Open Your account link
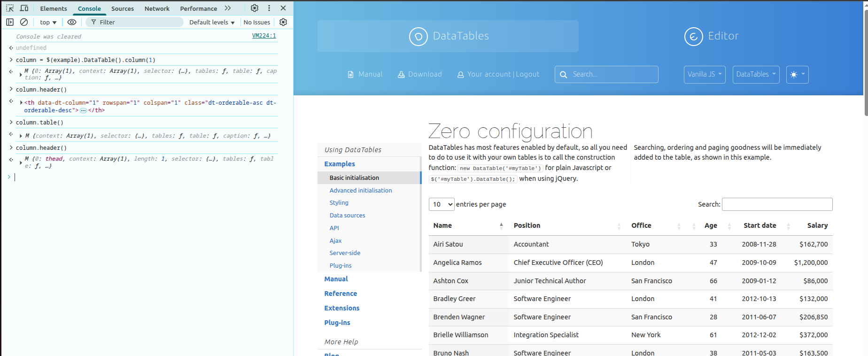The height and width of the screenshot is (356, 868). pos(484,74)
